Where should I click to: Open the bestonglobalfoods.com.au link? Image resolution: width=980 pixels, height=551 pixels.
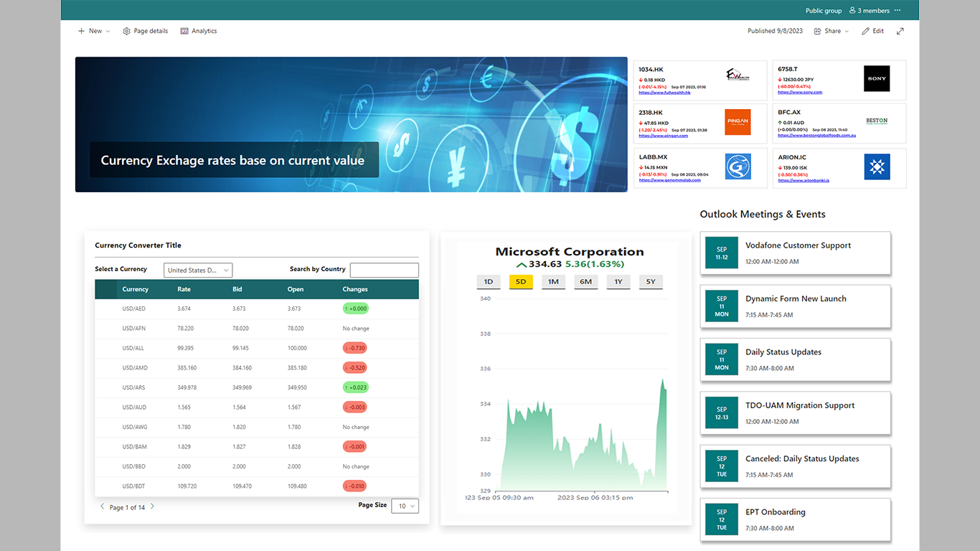(816, 136)
